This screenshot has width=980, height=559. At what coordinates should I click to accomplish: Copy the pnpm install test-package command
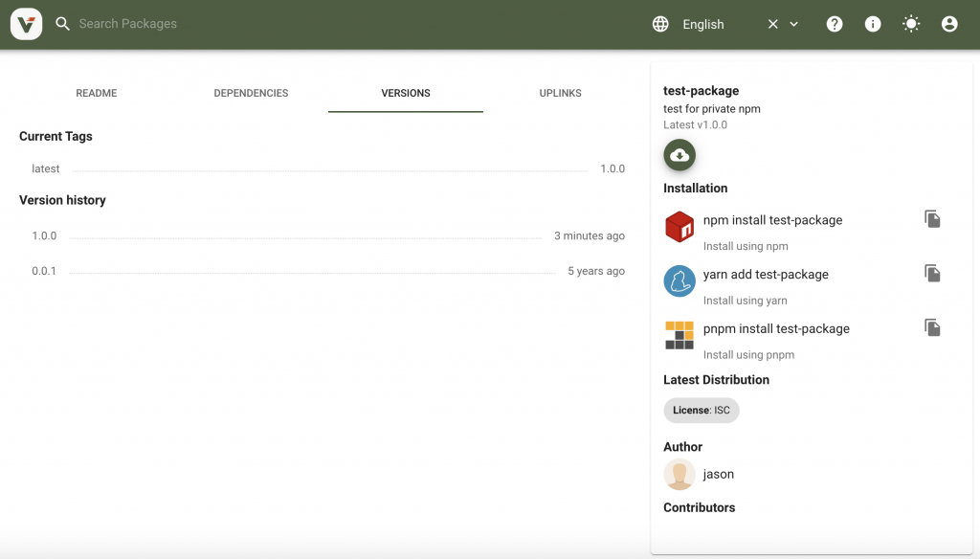click(932, 327)
